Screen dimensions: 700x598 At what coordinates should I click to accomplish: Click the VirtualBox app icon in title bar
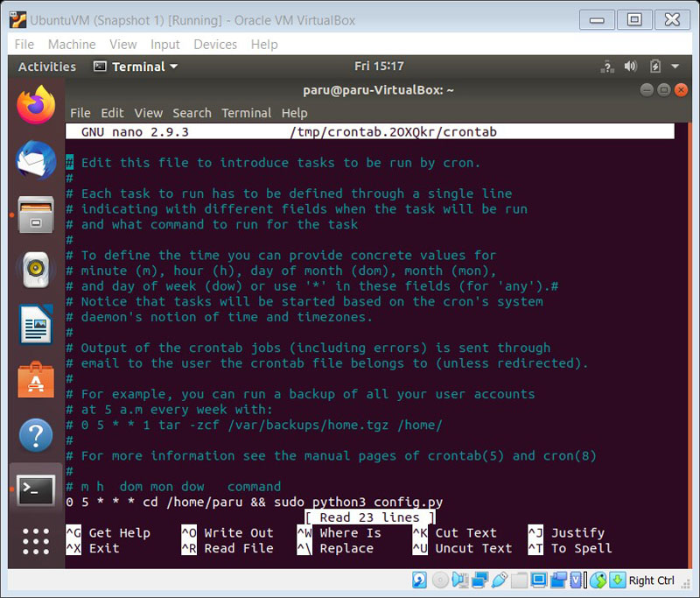click(17, 20)
